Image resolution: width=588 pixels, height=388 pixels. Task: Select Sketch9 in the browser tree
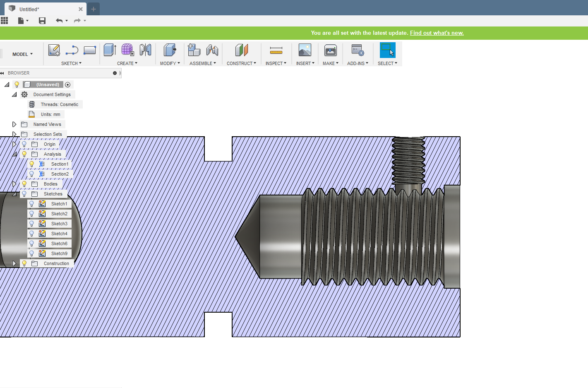tap(59, 253)
